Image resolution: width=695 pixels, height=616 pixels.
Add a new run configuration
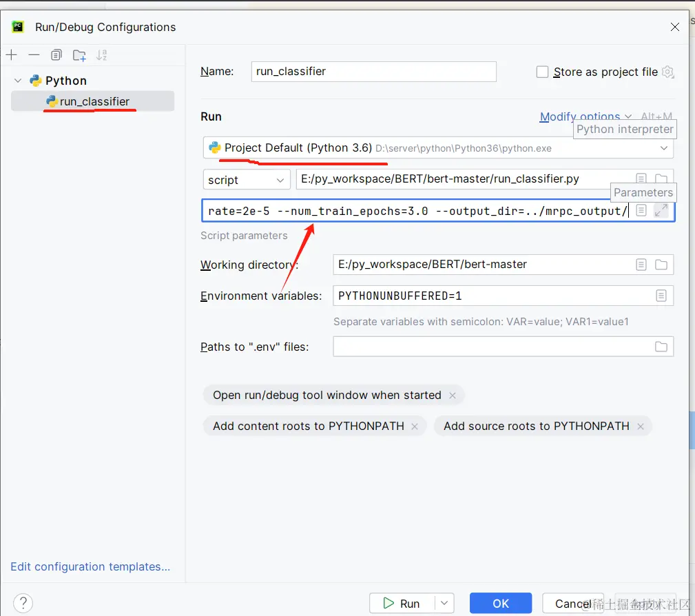pos(12,55)
